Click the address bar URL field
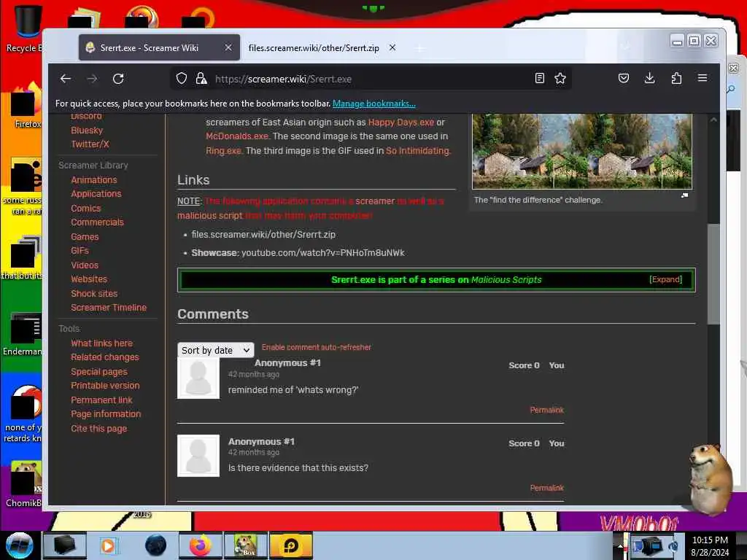Screen dimensions: 747x560 click(371, 79)
